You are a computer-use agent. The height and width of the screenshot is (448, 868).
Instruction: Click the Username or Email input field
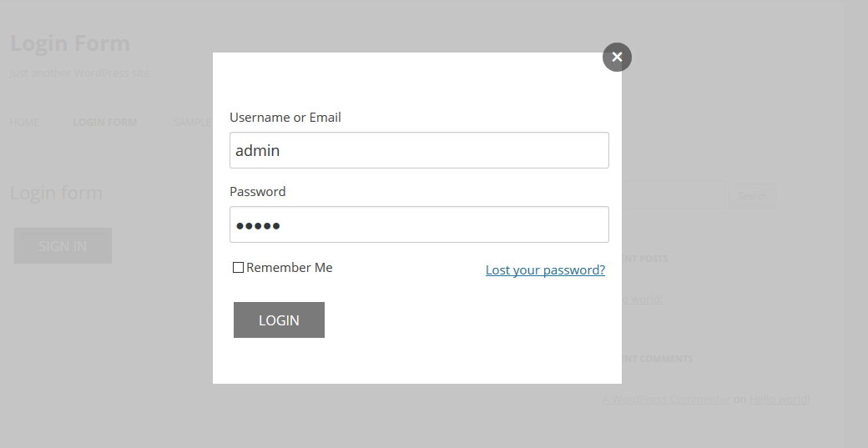[419, 150]
